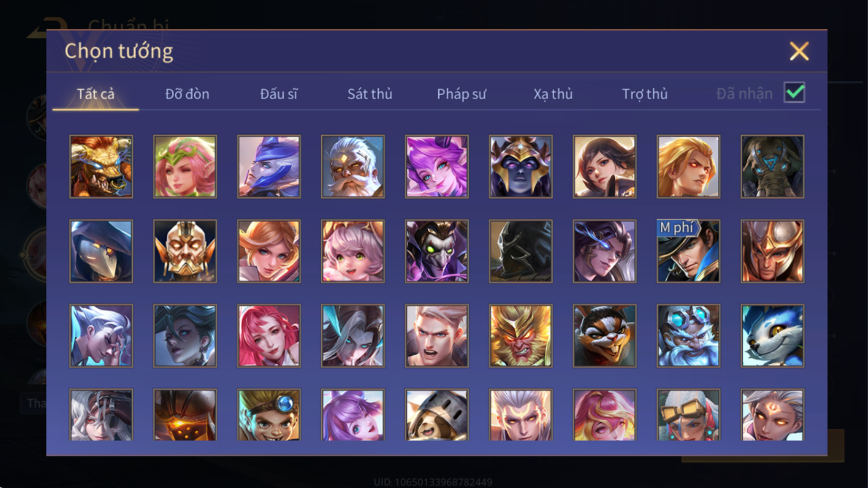Select the hero tagged "M phí"
868x488 pixels.
click(688, 251)
